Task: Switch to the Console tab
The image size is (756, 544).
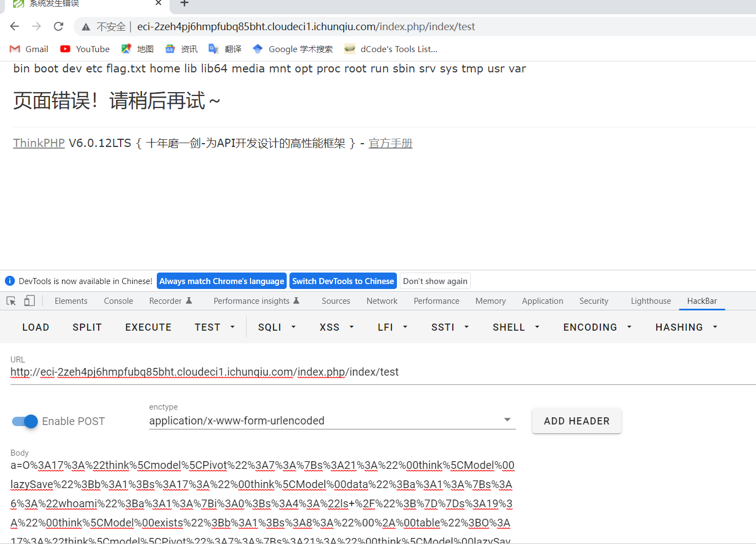Action: (x=118, y=301)
